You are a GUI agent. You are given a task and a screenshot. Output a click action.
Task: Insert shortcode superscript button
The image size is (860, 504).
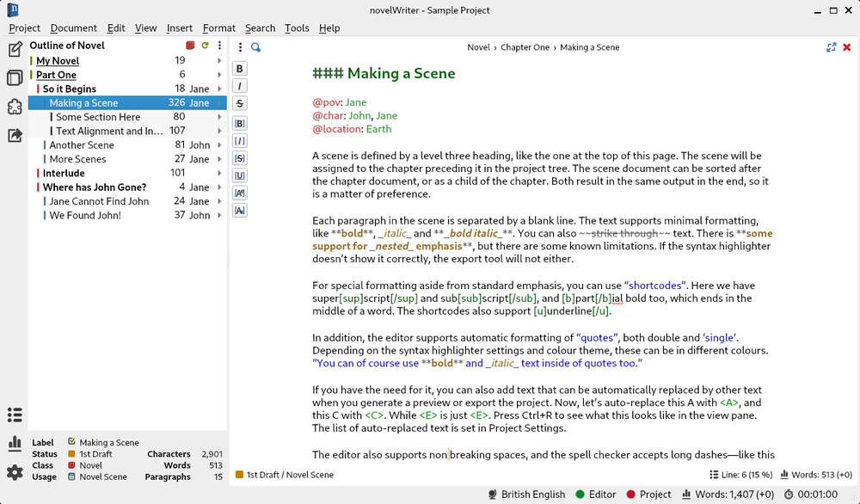point(240,193)
